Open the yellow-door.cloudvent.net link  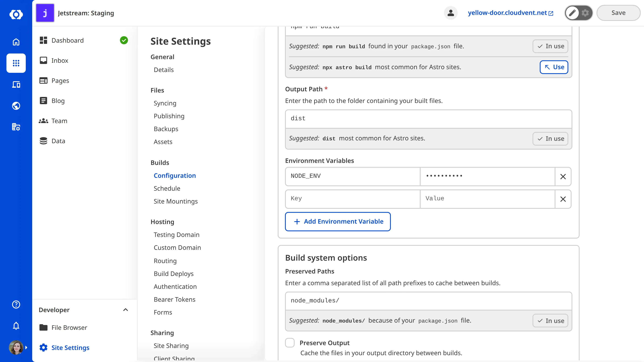coord(511,13)
